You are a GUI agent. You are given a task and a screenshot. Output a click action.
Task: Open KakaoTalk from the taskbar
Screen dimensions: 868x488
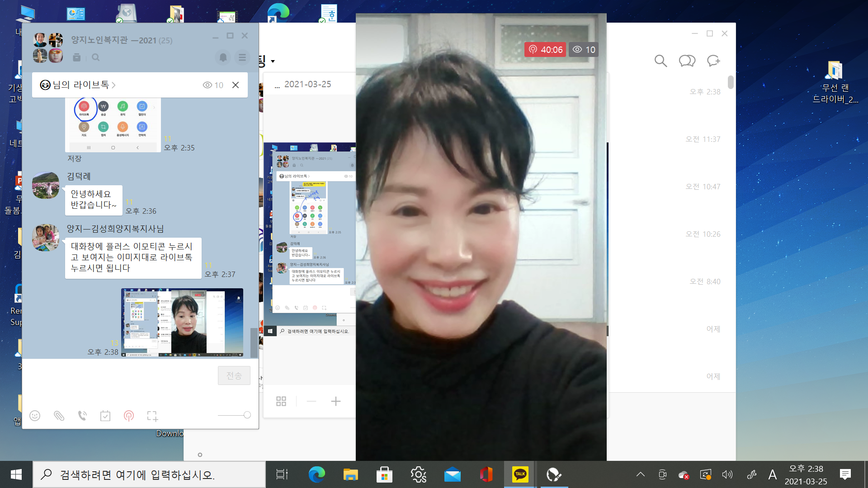[520, 474]
